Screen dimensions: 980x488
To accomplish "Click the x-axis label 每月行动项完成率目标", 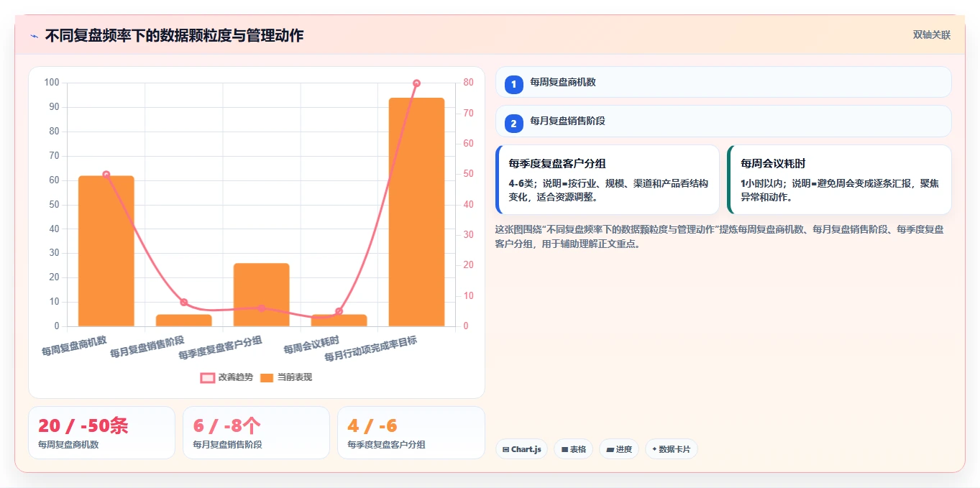I will (x=370, y=349).
